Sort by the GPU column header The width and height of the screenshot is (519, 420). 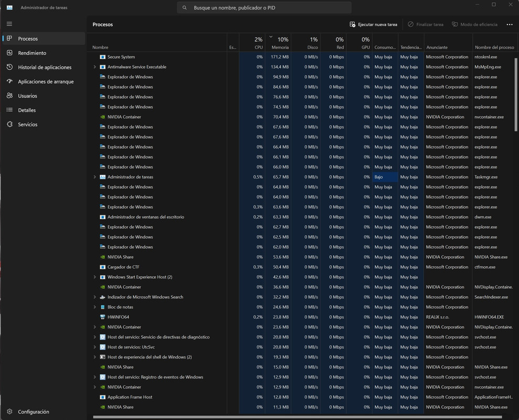pos(359,43)
